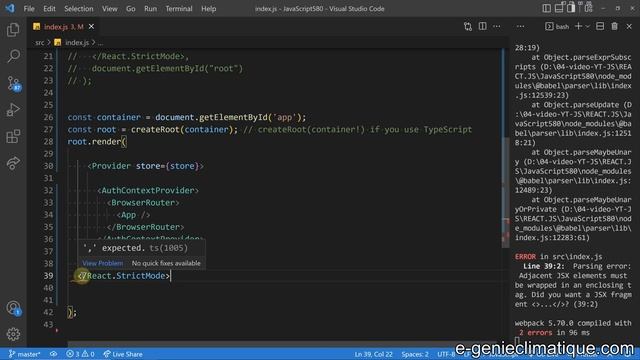
Task: Click the VS Code logo icon
Action: point(10,8)
